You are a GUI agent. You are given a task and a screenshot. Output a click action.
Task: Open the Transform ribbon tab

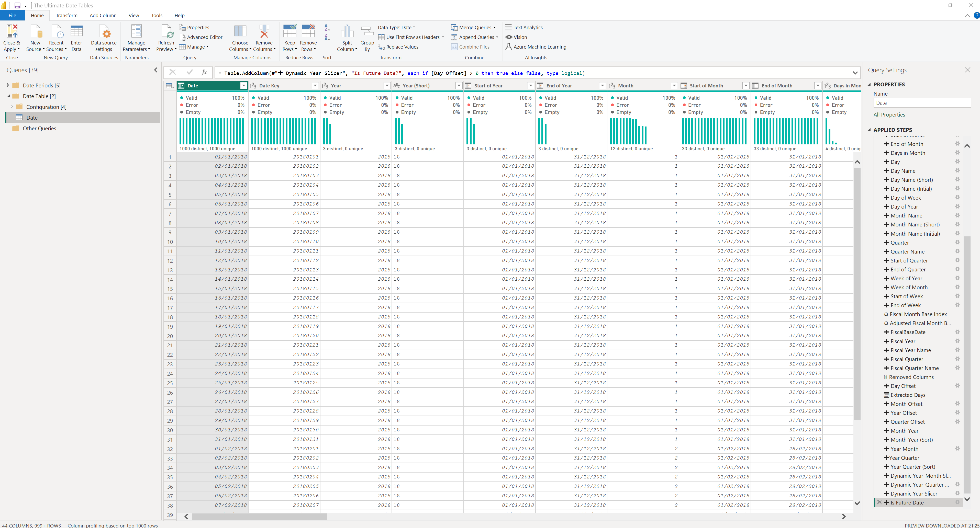[66, 16]
